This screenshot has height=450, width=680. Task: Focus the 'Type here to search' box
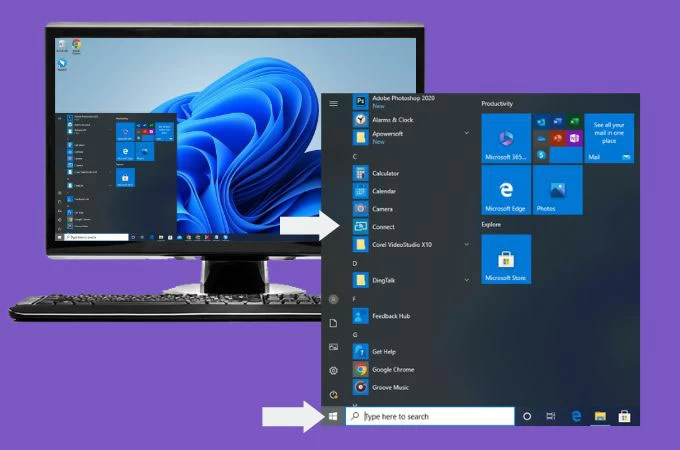pos(430,416)
